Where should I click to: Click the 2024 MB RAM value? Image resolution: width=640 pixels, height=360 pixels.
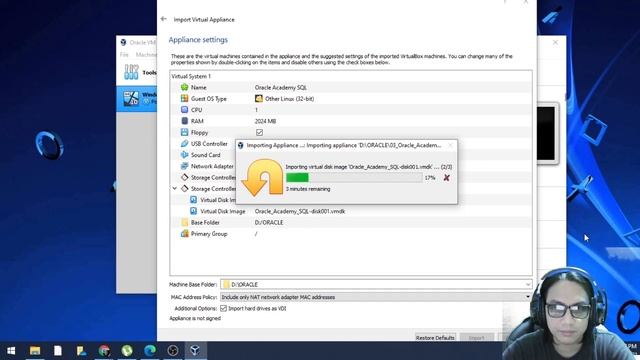point(265,121)
